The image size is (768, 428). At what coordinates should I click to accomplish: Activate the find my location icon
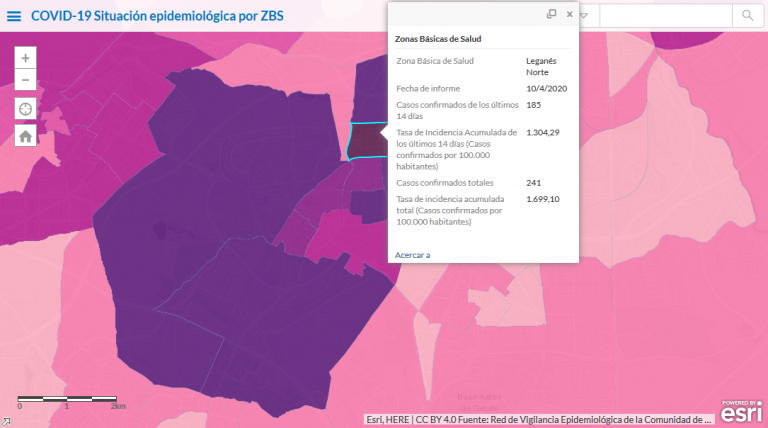click(x=25, y=109)
